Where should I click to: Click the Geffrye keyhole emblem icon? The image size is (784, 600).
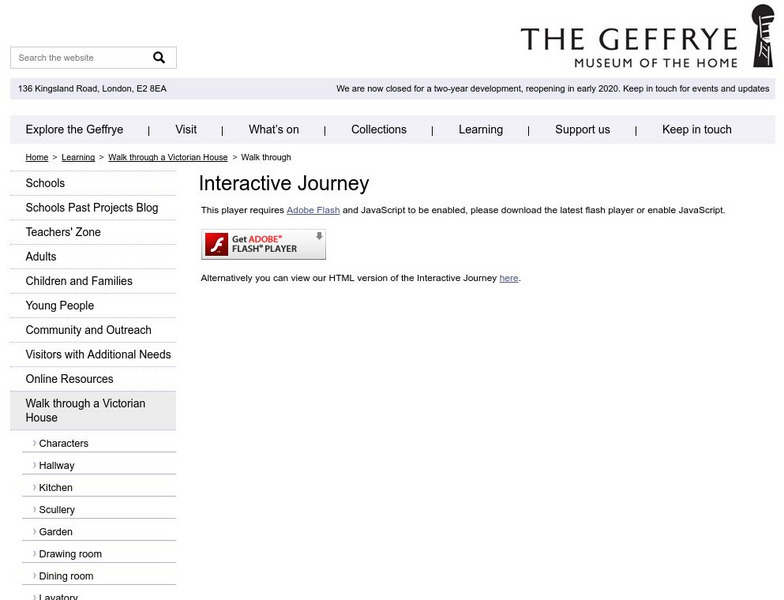(762, 36)
